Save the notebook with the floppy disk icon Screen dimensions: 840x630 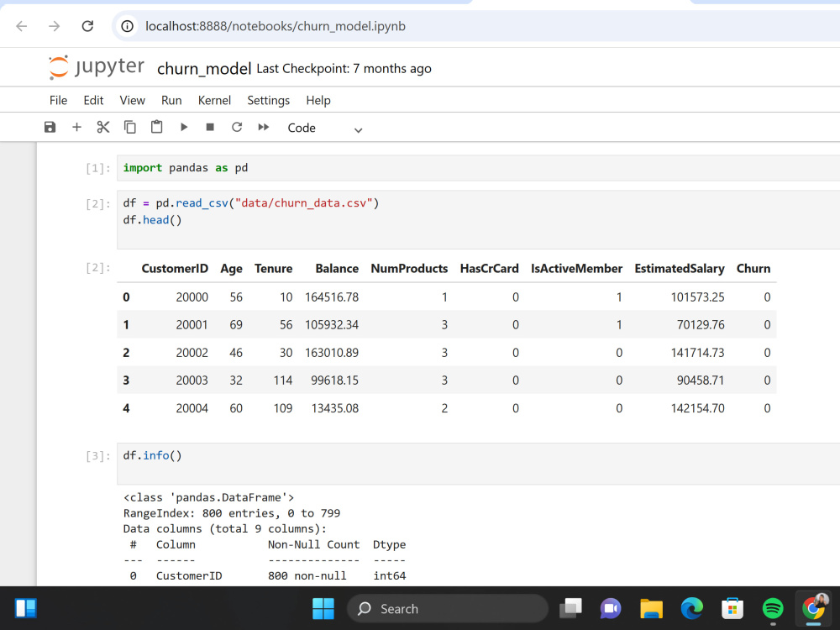[x=50, y=127]
